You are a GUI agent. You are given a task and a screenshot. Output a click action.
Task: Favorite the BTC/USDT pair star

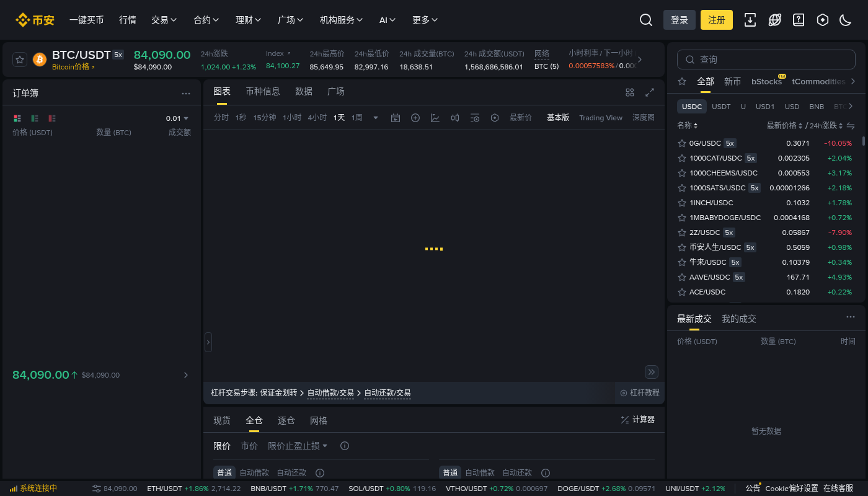20,60
